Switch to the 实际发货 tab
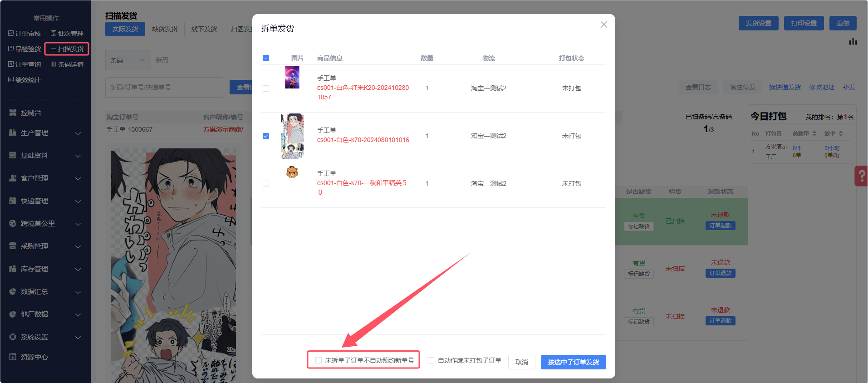Image resolution: width=868 pixels, height=383 pixels. (125, 29)
